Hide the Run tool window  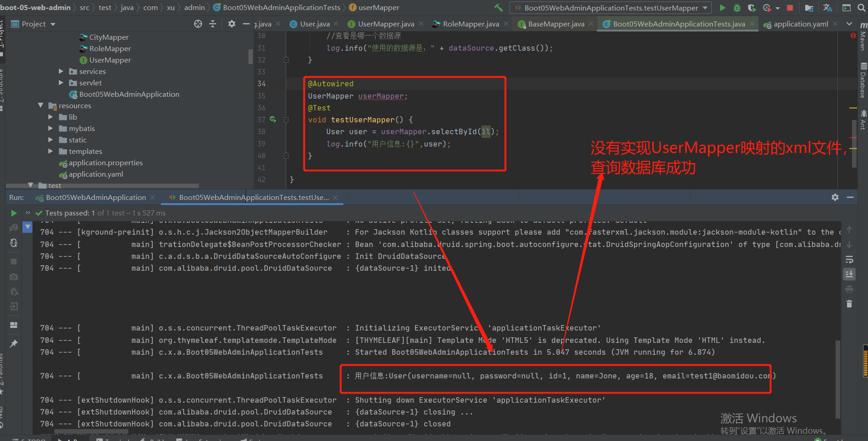850,197
